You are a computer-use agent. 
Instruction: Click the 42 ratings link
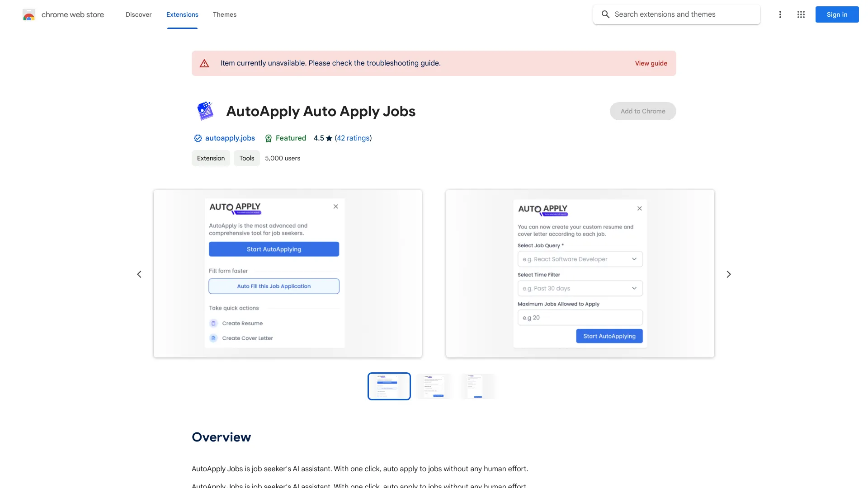[353, 138]
